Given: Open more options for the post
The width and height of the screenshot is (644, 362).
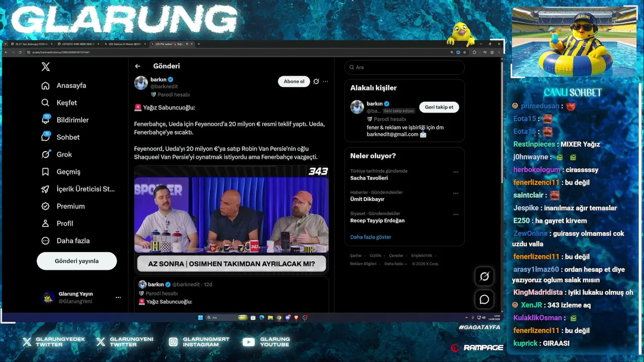Looking at the screenshot, I should (x=326, y=81).
